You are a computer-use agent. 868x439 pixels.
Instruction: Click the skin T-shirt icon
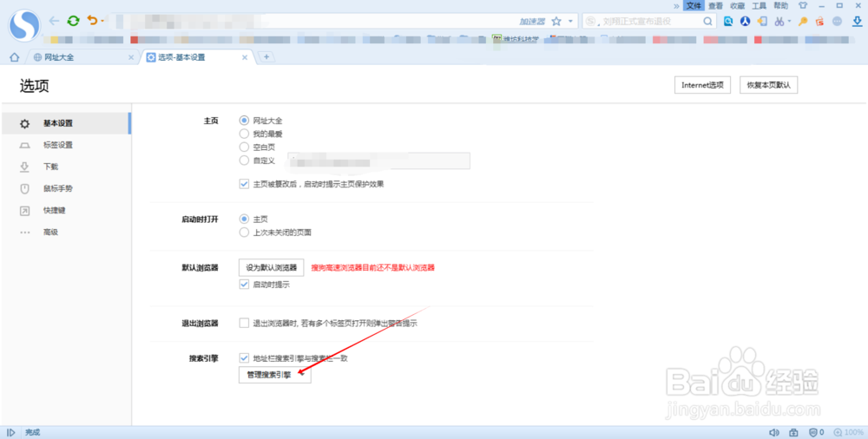802,5
